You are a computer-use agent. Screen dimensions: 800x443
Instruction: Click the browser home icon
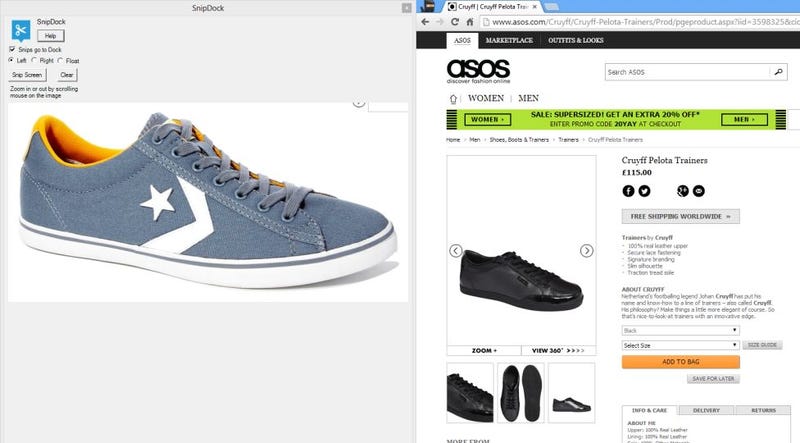(x=469, y=22)
